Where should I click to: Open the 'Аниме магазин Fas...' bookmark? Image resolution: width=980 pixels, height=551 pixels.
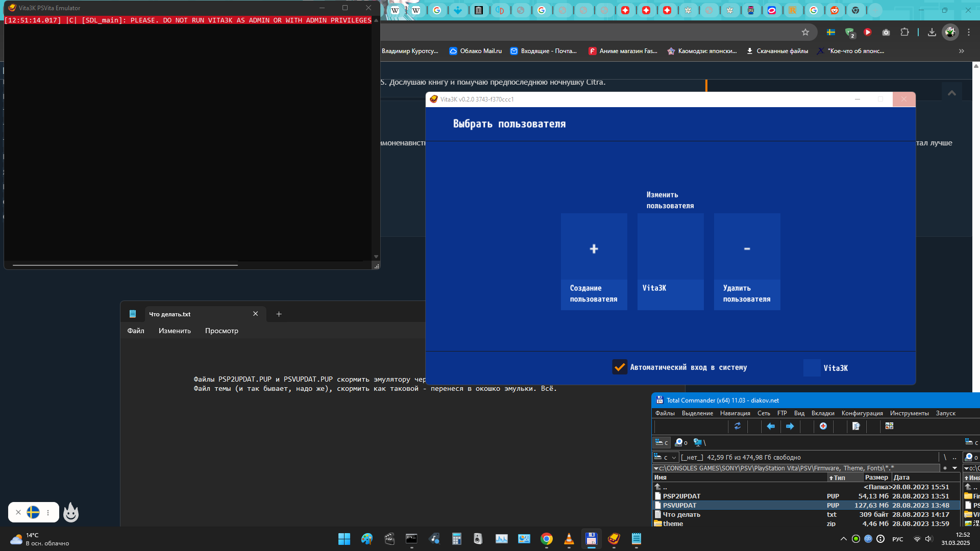coord(623,51)
